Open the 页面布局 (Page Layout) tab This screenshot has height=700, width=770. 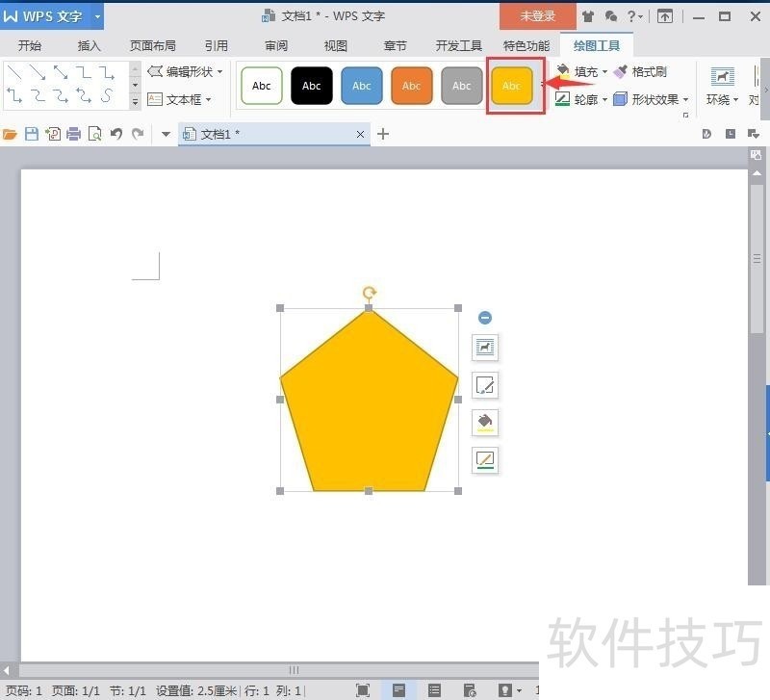(153, 45)
